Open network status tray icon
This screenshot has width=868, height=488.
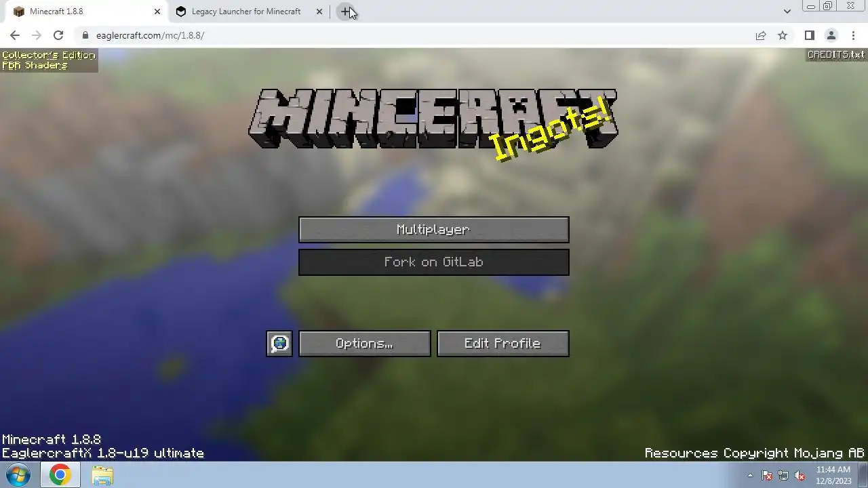pyautogui.click(x=783, y=475)
